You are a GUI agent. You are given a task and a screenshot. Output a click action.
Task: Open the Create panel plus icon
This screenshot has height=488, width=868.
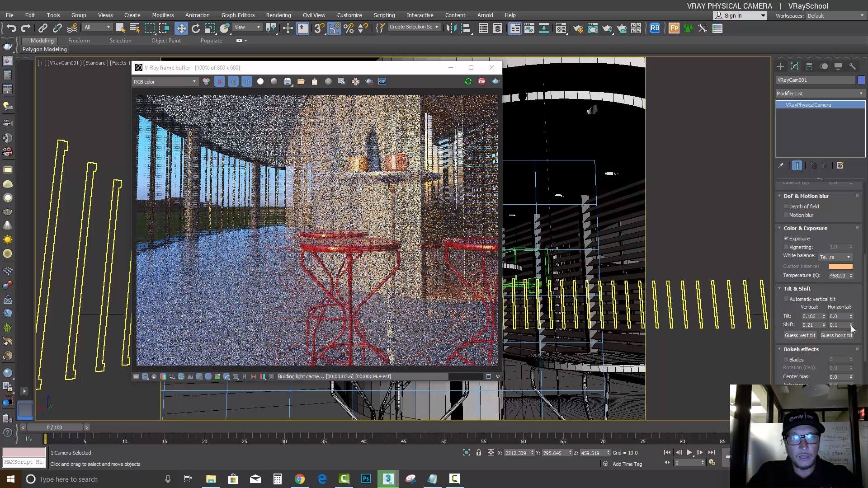(x=780, y=66)
